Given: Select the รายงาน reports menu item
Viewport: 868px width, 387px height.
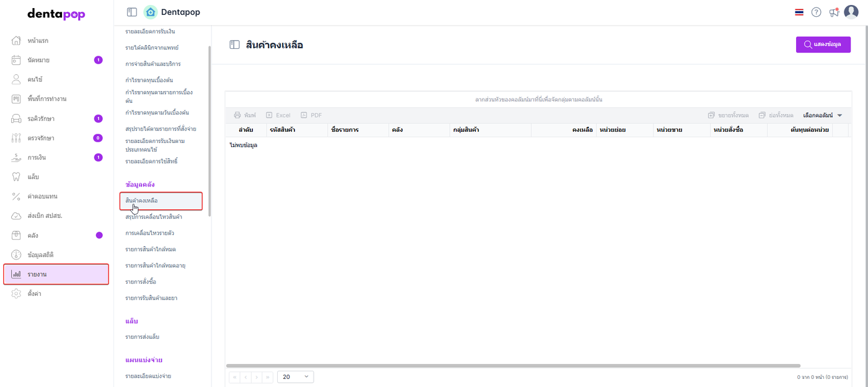Looking at the screenshot, I should 56,274.
